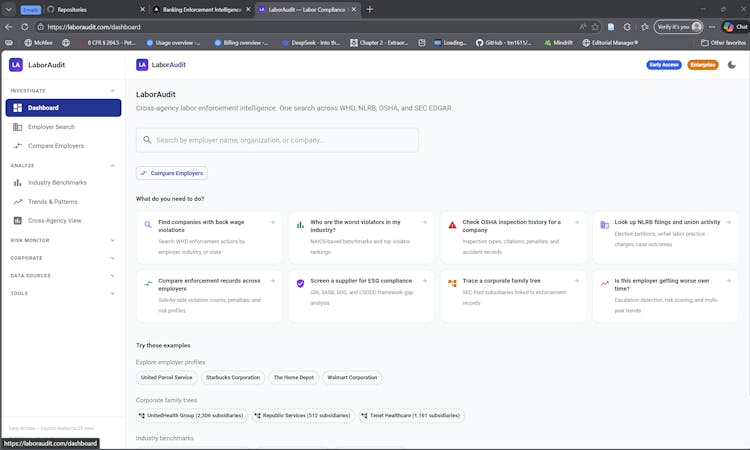Click the Compare Employers button
The image size is (750, 450).
tap(171, 173)
